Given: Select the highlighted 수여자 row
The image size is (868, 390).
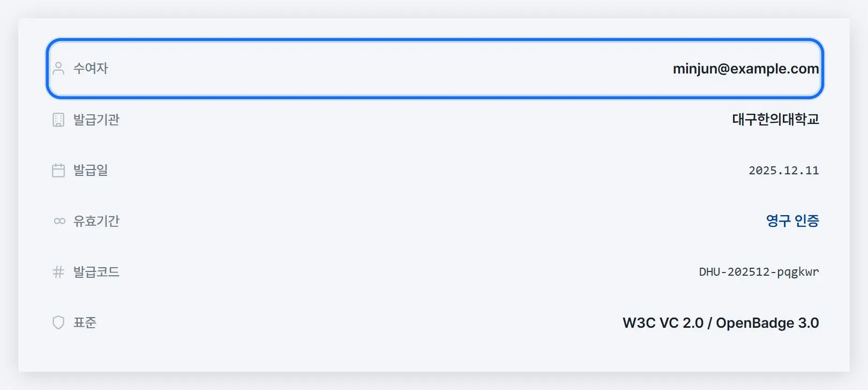Looking at the screenshot, I should point(435,69).
